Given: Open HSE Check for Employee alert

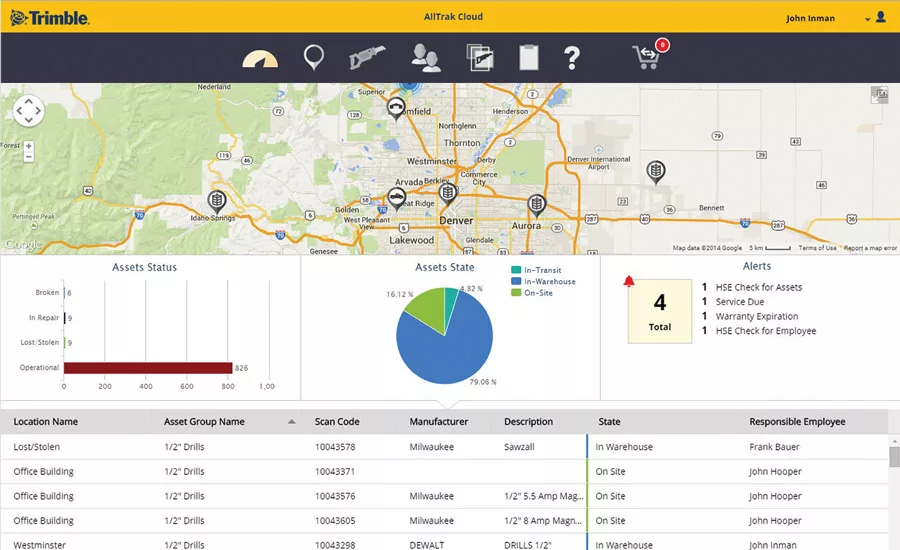Looking at the screenshot, I should (766, 331).
